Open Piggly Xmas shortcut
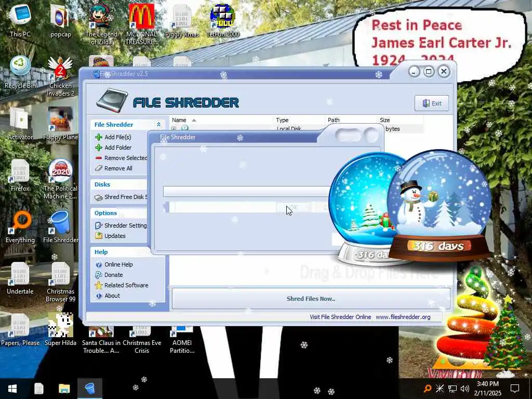Viewport: 532px width, 399px height. 182,20
